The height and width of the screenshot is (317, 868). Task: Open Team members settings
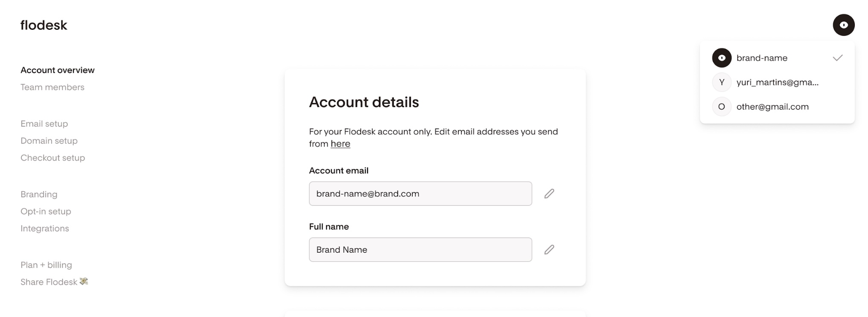pyautogui.click(x=52, y=87)
